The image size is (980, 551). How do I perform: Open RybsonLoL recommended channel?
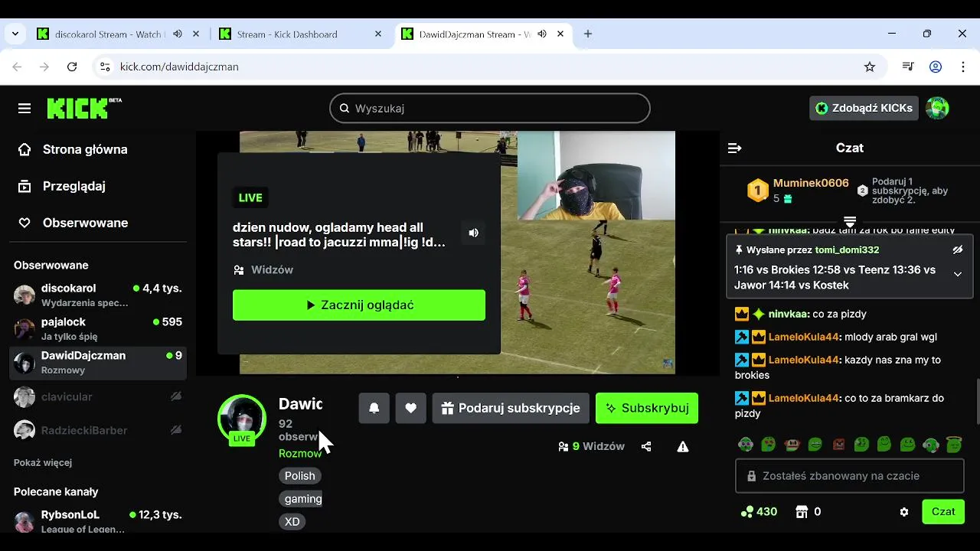pyautogui.click(x=98, y=521)
